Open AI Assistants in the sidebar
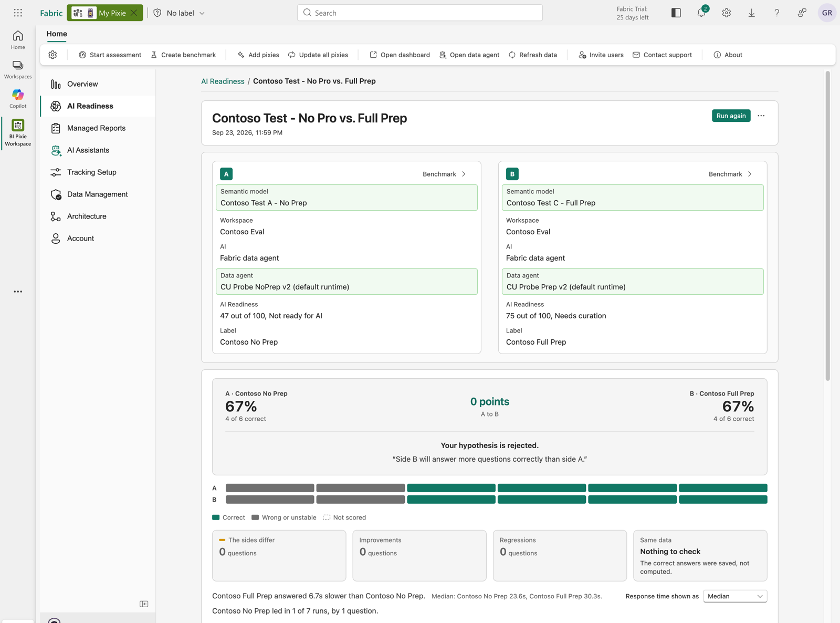 pyautogui.click(x=98, y=150)
